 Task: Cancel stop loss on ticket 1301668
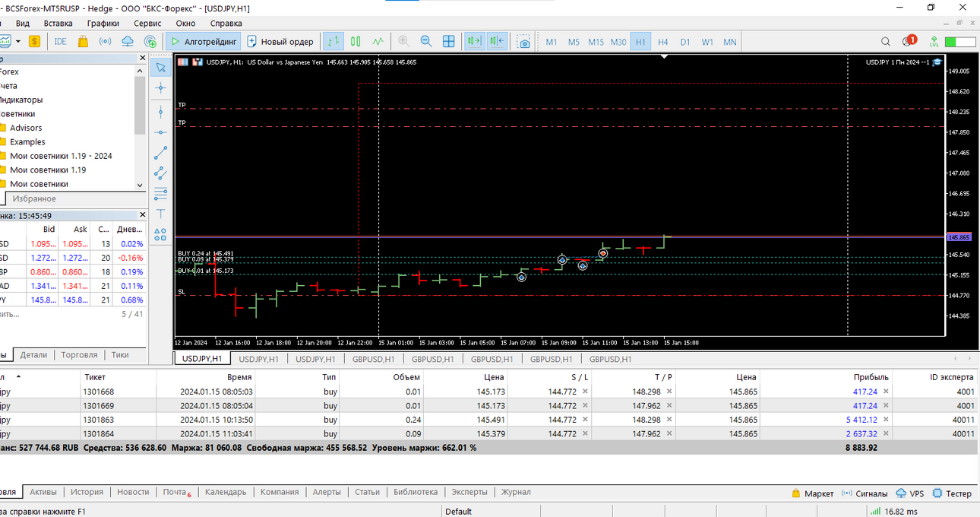(x=585, y=392)
